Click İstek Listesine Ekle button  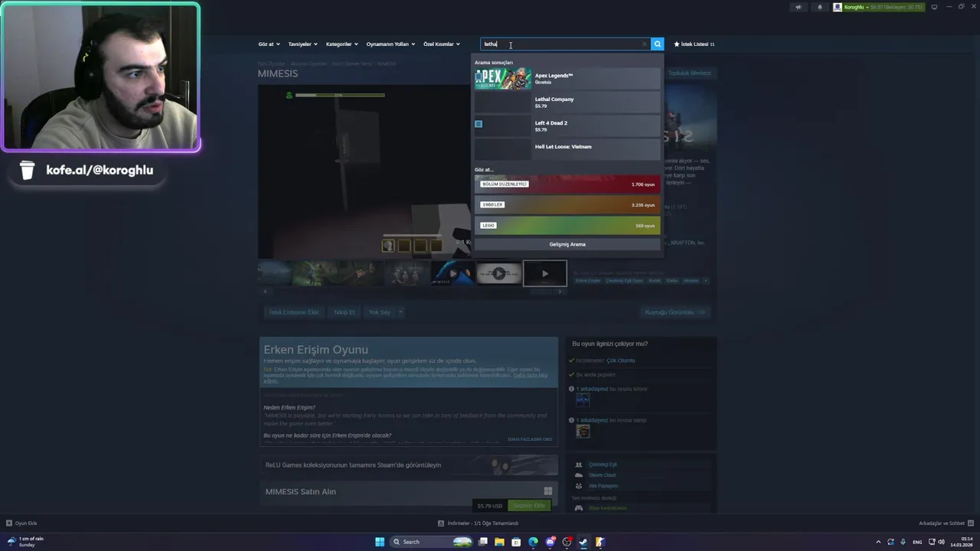pyautogui.click(x=294, y=312)
